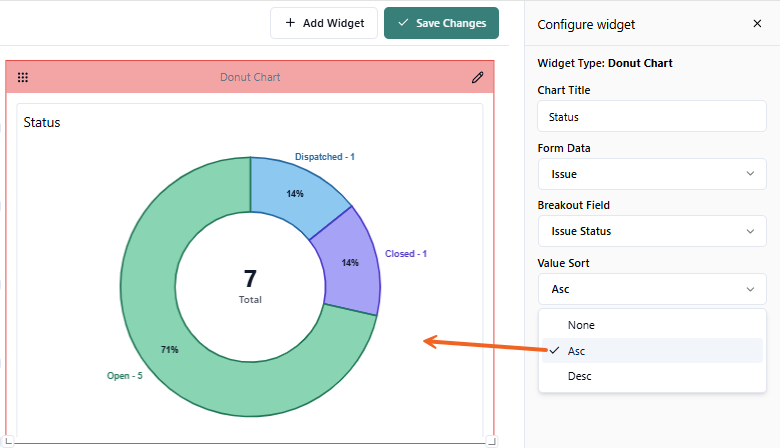The height and width of the screenshot is (448, 780).
Task: Click the pencil edit icon on widget header
Action: click(x=477, y=77)
